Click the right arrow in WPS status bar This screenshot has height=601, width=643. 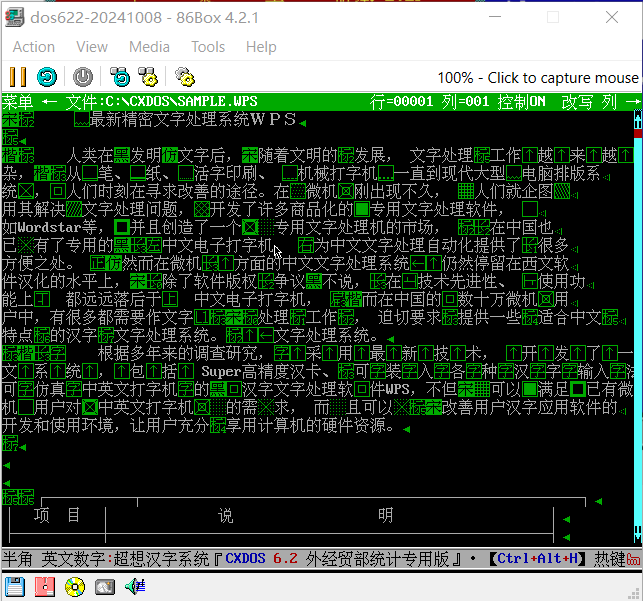(634, 102)
